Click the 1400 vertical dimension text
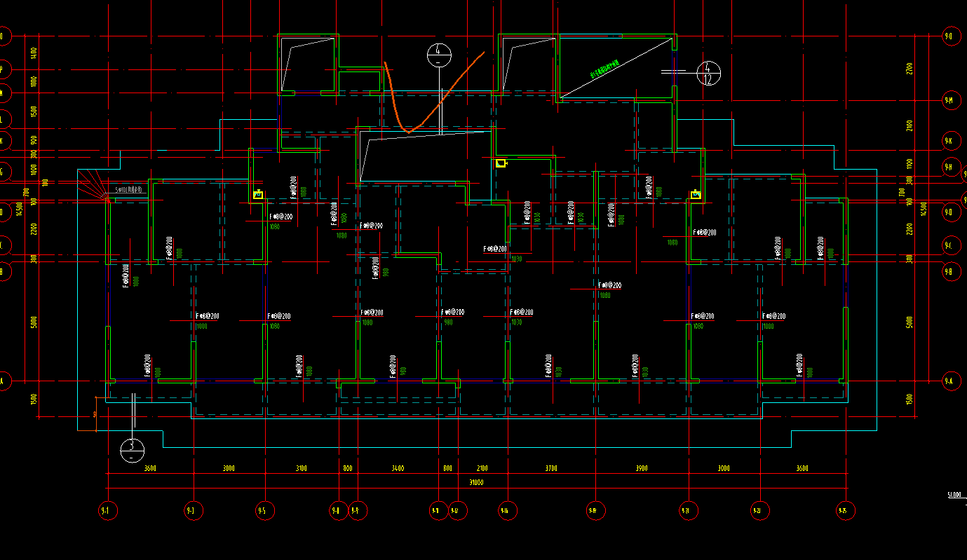The height and width of the screenshot is (560, 967). point(33,53)
